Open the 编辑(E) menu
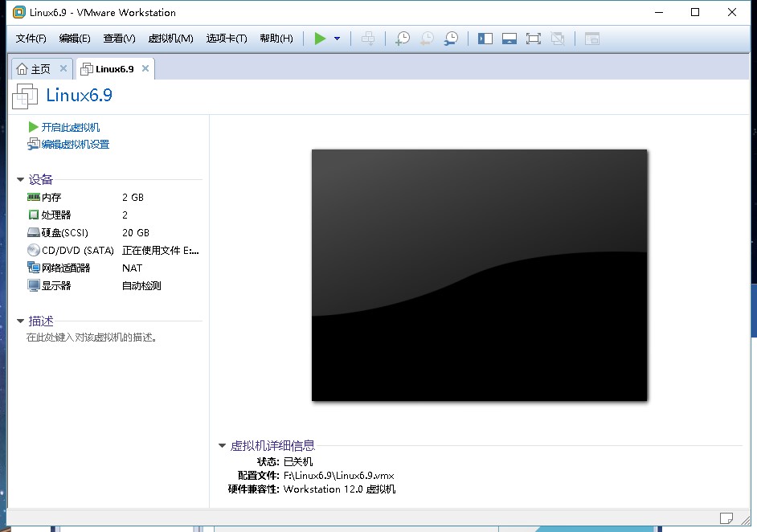Screen dimensions: 757x532 pos(75,39)
